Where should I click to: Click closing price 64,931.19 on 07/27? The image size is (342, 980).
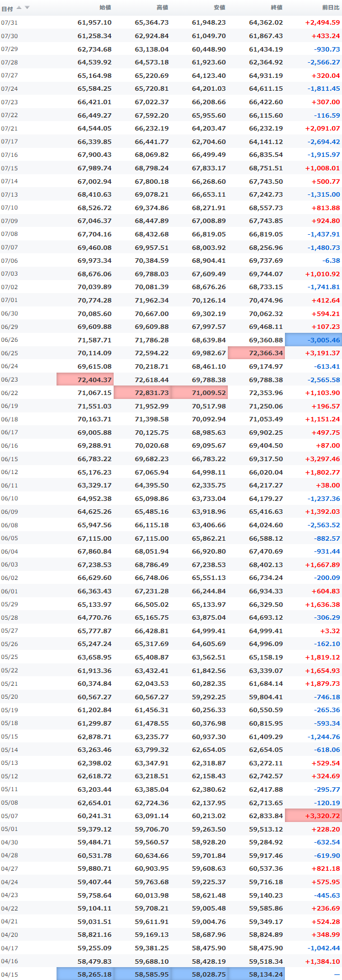(266, 76)
